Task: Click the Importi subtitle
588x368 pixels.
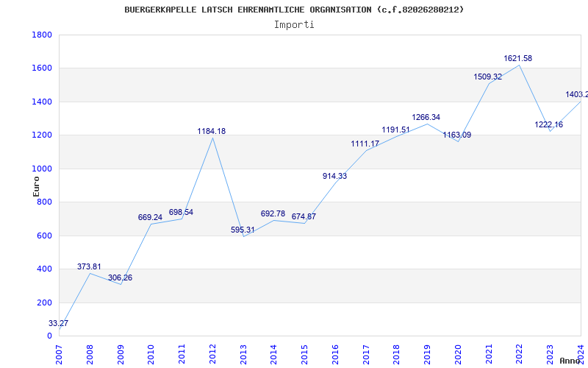Action: [294, 25]
